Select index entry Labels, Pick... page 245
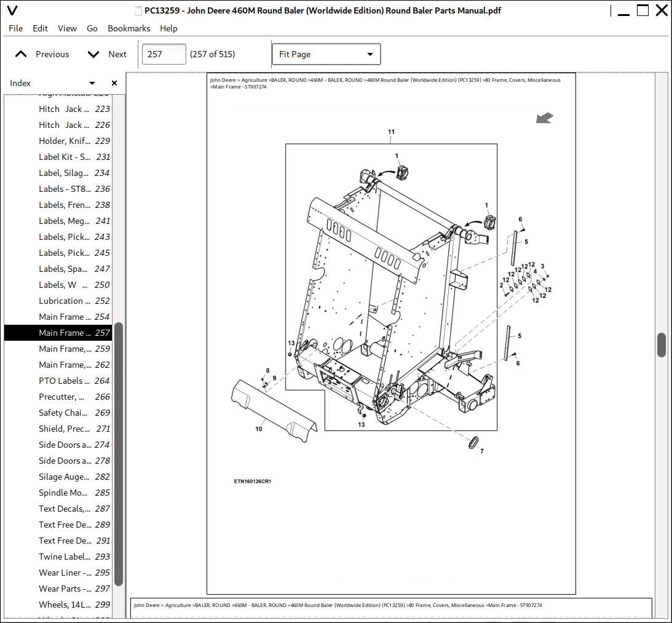This screenshot has height=623, width=672. coord(58,253)
